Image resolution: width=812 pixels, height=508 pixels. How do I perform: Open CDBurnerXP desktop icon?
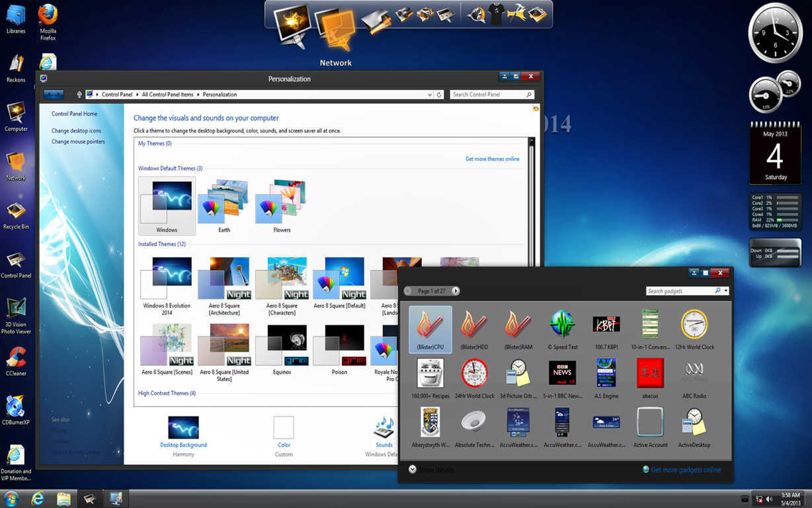click(x=16, y=410)
